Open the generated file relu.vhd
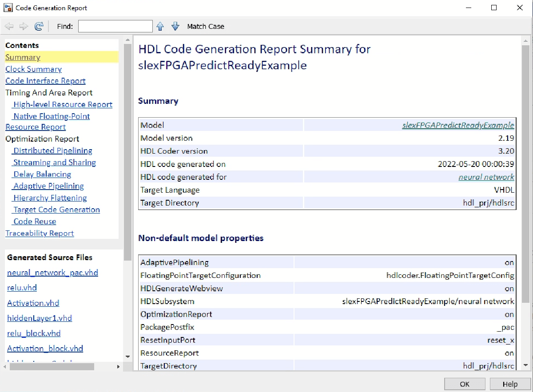 pyautogui.click(x=22, y=288)
